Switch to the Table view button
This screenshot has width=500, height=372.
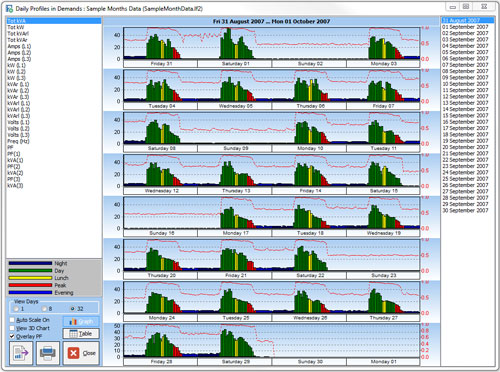[81, 333]
